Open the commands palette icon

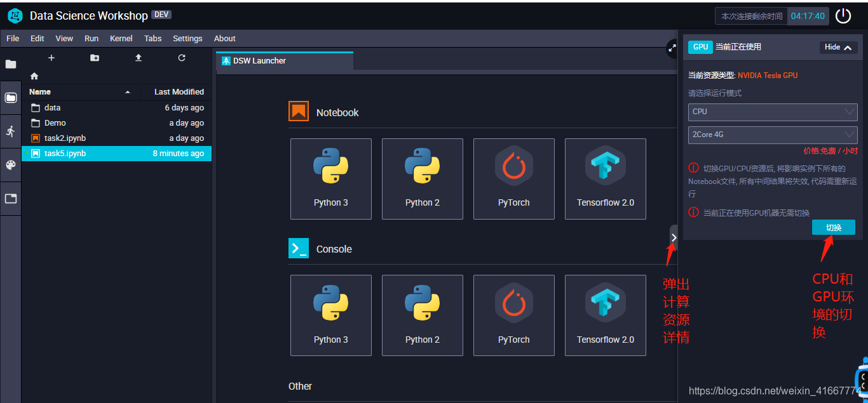tap(11, 165)
